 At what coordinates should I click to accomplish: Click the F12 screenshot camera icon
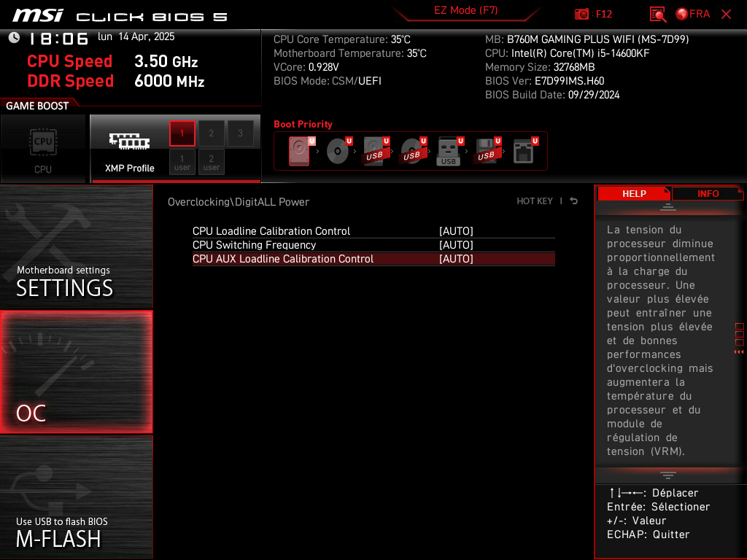[581, 14]
